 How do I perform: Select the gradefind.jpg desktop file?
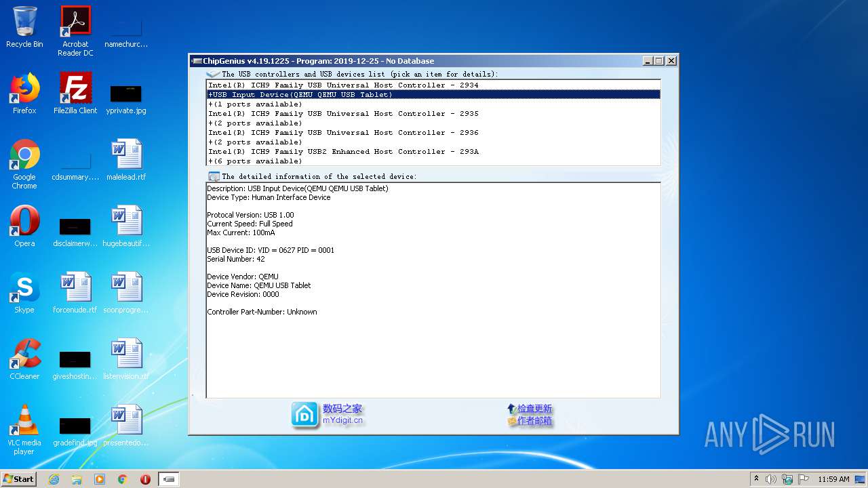tap(75, 430)
